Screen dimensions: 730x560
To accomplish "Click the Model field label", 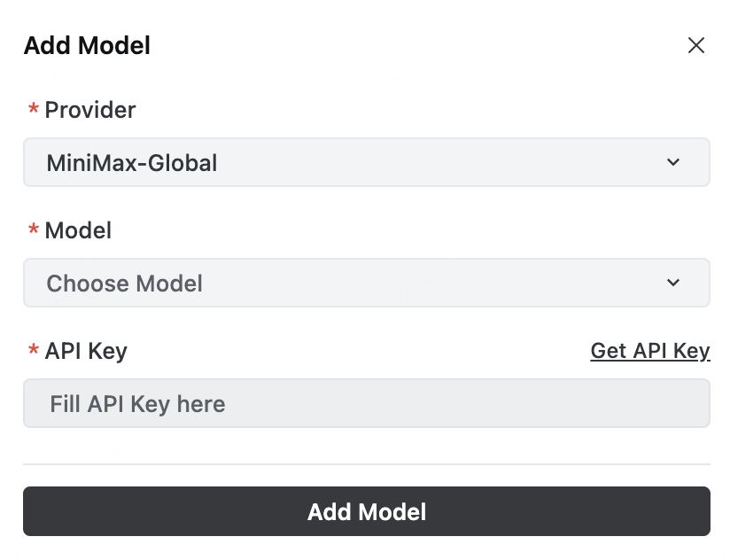I will pos(78,230).
